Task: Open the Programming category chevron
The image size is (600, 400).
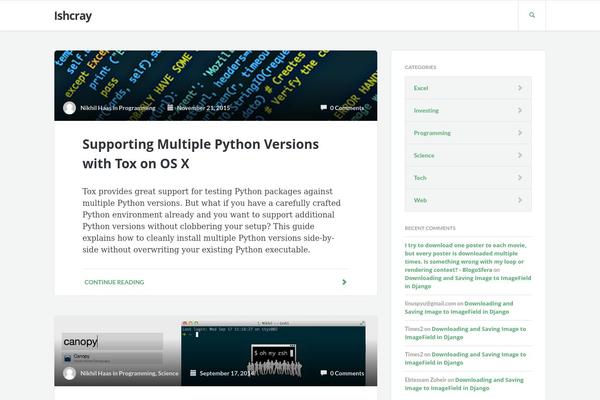Action: point(520,133)
